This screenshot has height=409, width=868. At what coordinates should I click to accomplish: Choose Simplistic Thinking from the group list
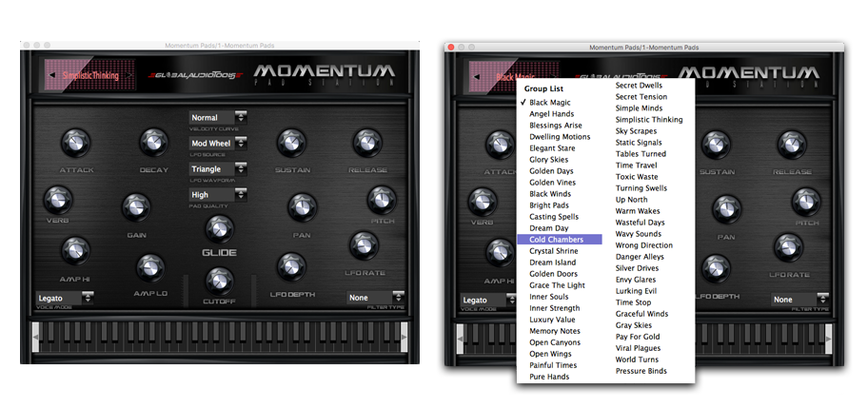649,120
